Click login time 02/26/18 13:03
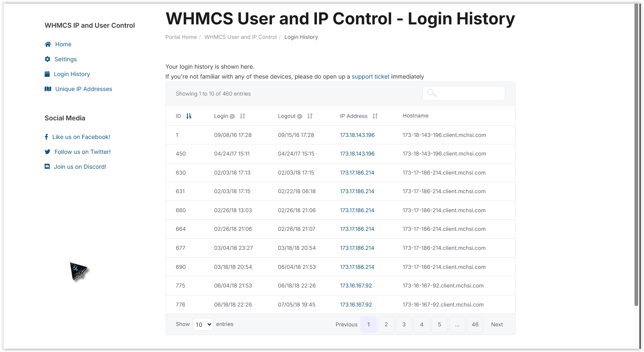Screen dimensions: 644x352 [233, 210]
